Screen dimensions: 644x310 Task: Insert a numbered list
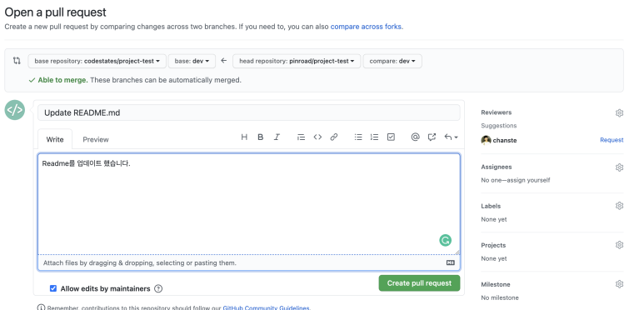coord(374,137)
